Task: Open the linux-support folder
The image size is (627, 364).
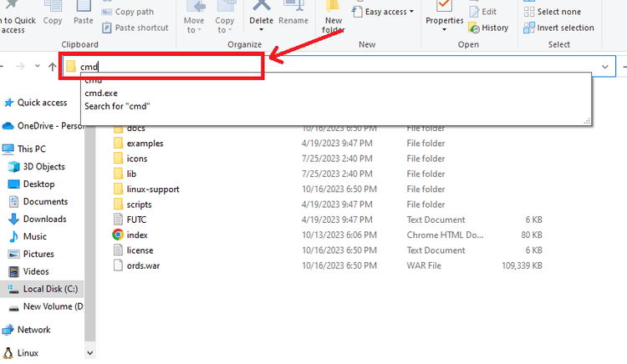Action: pyautogui.click(x=153, y=189)
